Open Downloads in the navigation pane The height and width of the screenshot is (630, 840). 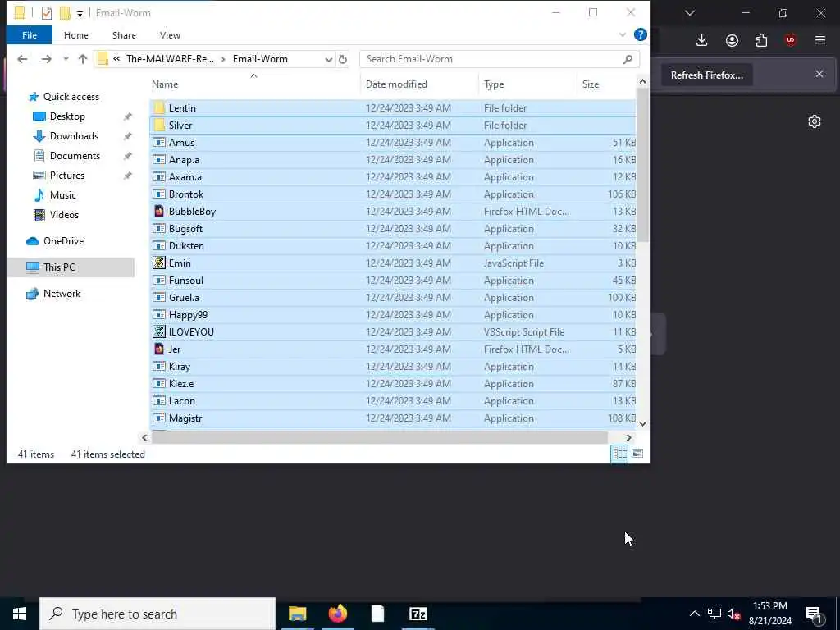coord(74,136)
